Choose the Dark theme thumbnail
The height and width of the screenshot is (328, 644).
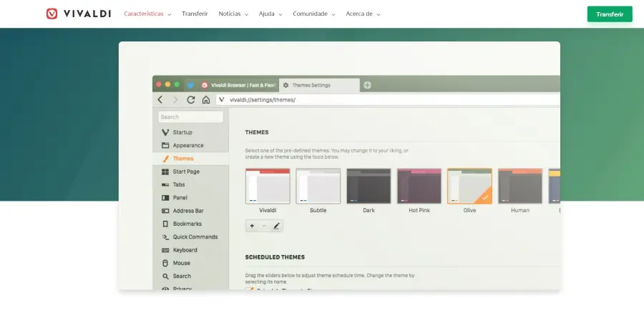[x=369, y=186]
